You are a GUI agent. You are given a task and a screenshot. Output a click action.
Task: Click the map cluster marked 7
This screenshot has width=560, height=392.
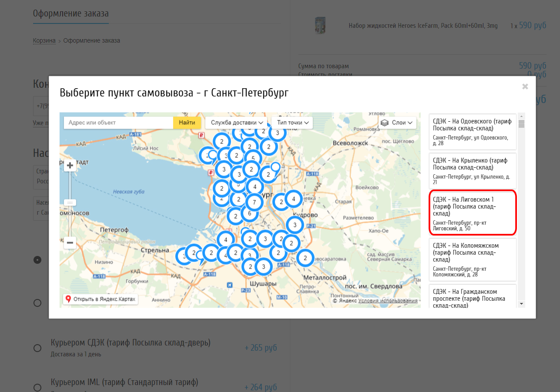pyautogui.click(x=254, y=202)
